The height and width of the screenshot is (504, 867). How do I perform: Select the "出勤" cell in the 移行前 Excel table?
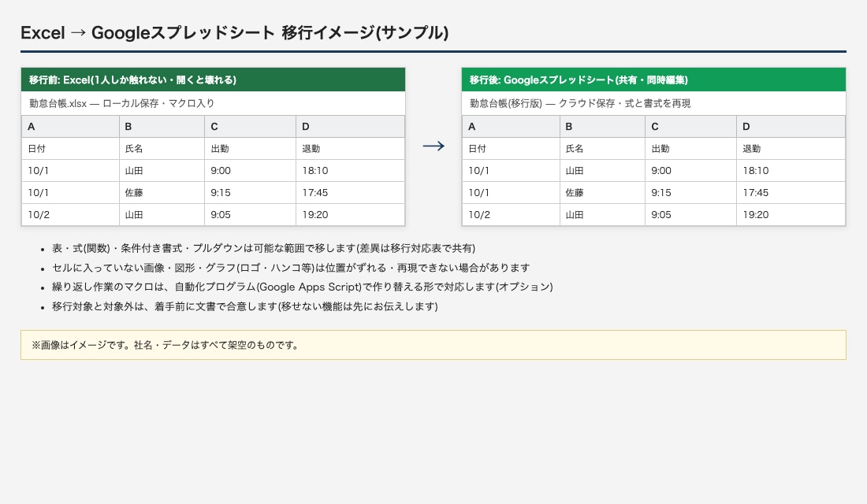click(251, 149)
